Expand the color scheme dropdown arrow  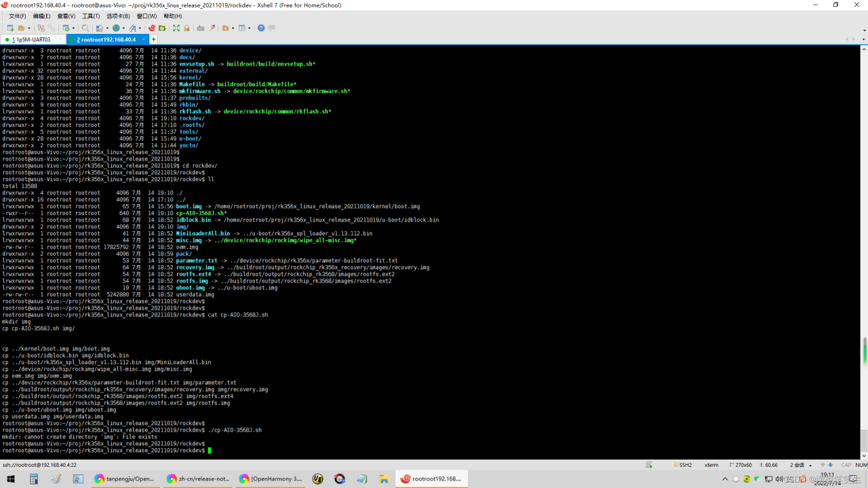(x=106, y=28)
